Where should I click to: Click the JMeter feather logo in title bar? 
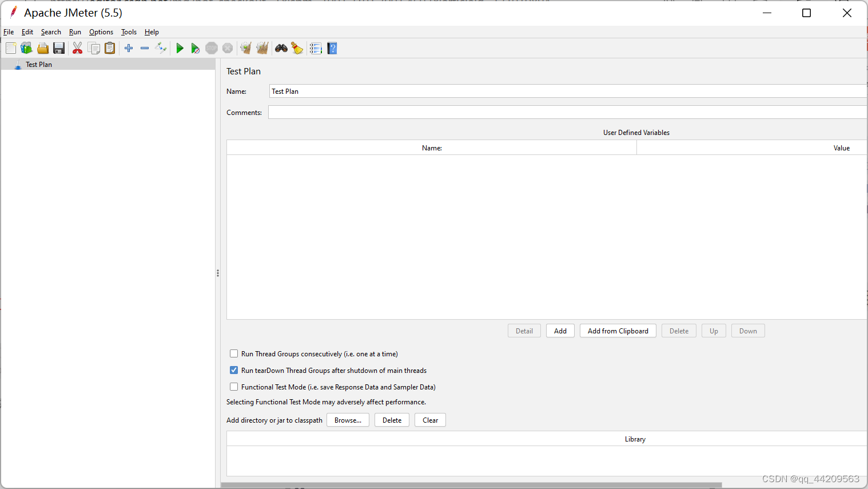pos(13,12)
